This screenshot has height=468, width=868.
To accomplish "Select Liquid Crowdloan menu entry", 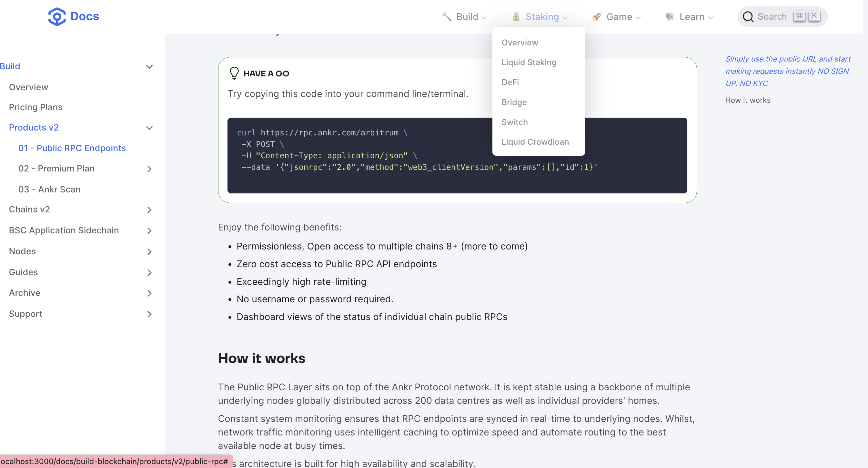I will pyautogui.click(x=535, y=142).
